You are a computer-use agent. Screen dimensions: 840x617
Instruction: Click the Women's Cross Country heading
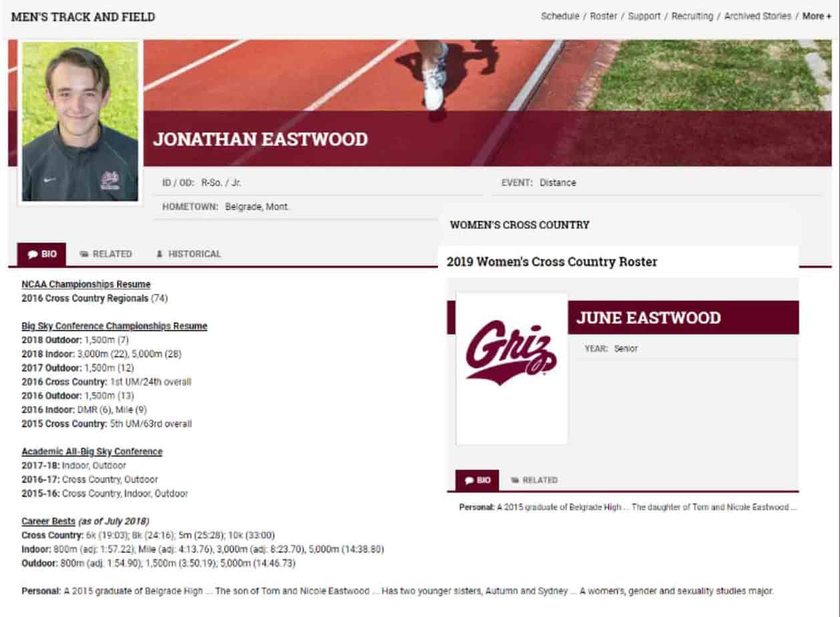pyautogui.click(x=519, y=225)
